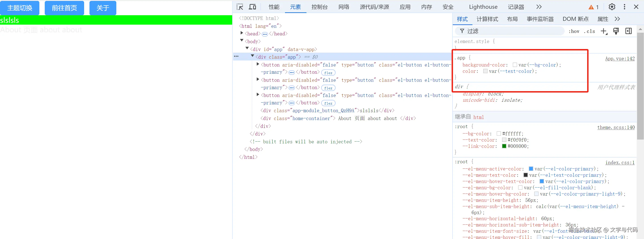
Task: Expand the third el-button node
Action: [x=258, y=95]
